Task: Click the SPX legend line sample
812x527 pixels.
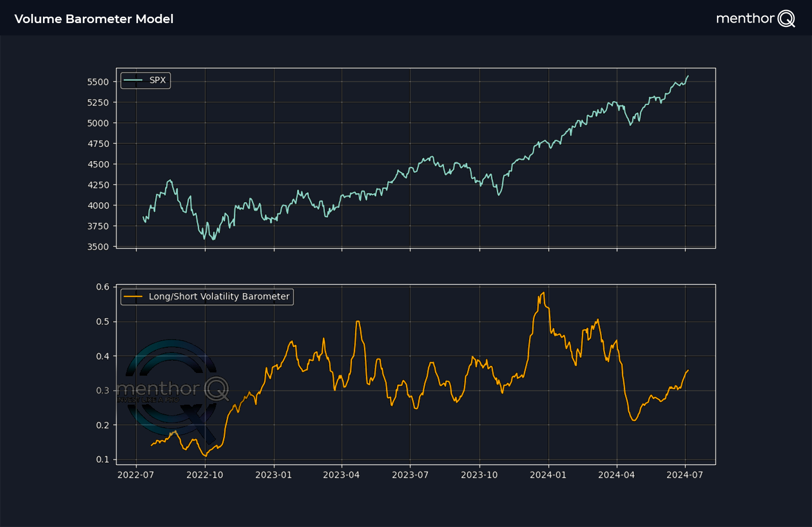Action: click(x=133, y=80)
